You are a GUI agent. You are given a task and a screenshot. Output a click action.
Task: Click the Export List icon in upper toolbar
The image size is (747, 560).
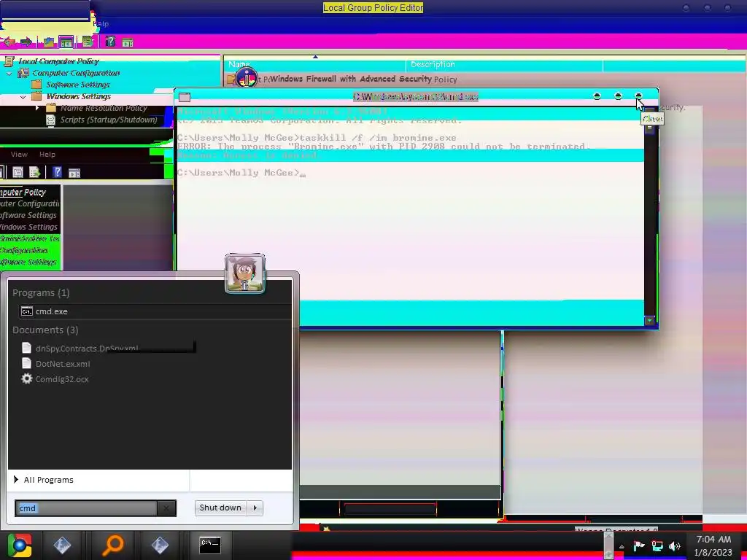pyautogui.click(x=88, y=42)
